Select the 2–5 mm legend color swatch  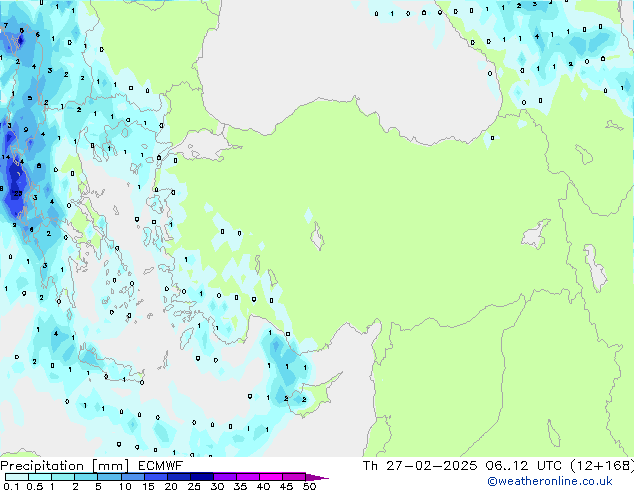point(86,477)
